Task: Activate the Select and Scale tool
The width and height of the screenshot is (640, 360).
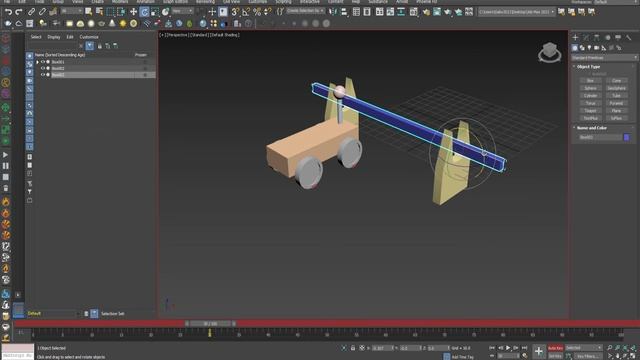Action: 155,12
